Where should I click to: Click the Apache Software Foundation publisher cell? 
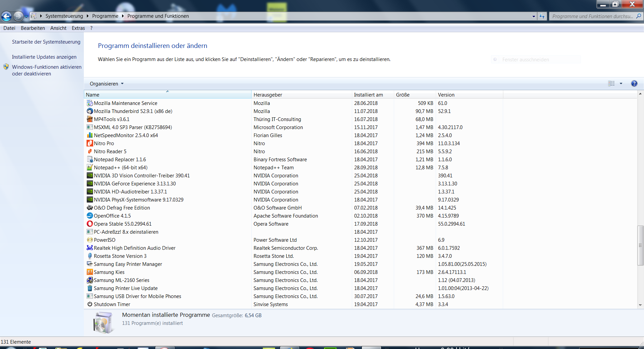pos(286,216)
